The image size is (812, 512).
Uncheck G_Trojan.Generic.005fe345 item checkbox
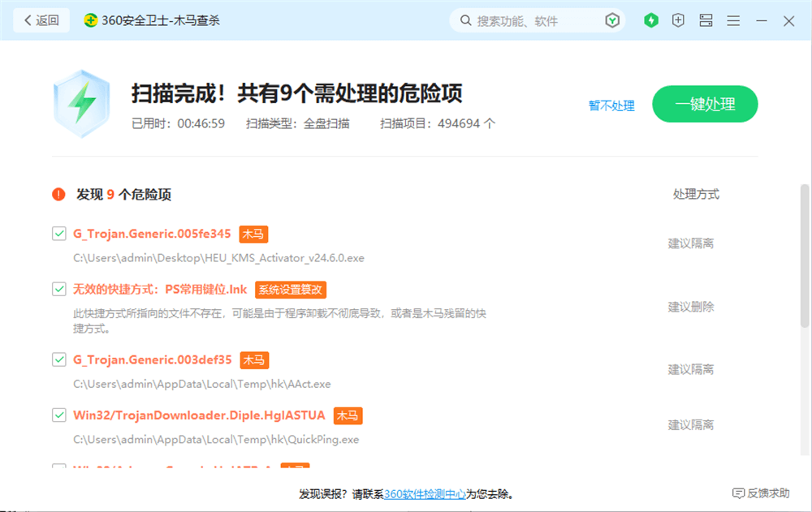(x=59, y=234)
